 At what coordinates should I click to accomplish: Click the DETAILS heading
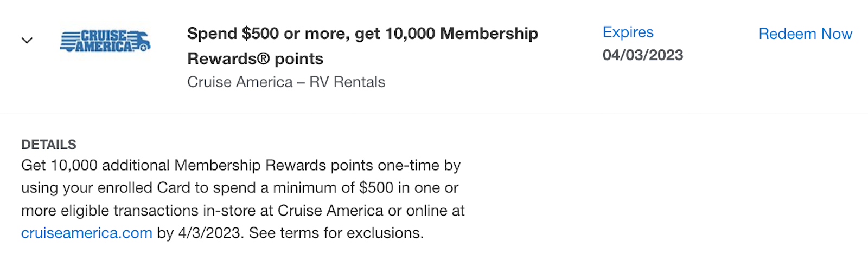49,145
